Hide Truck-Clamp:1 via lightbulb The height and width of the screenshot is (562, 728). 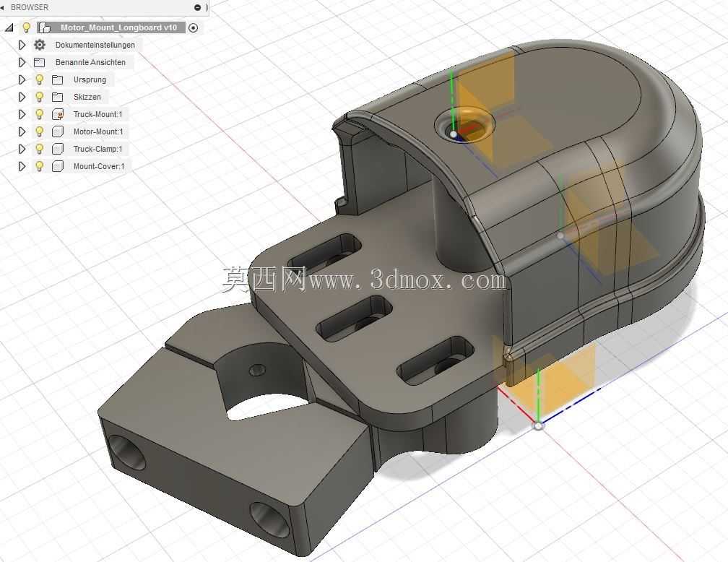pyautogui.click(x=40, y=149)
